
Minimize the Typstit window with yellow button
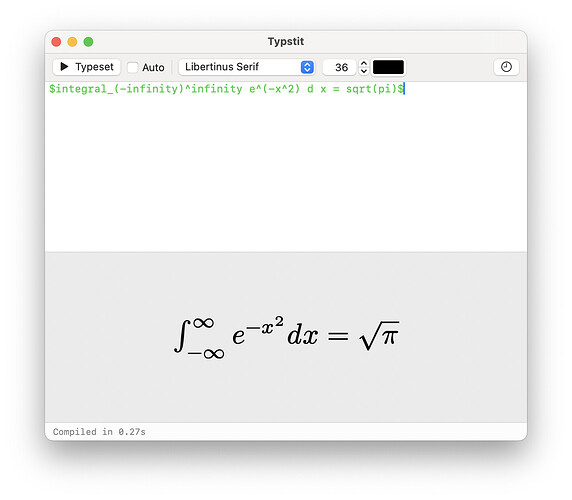[x=72, y=42]
